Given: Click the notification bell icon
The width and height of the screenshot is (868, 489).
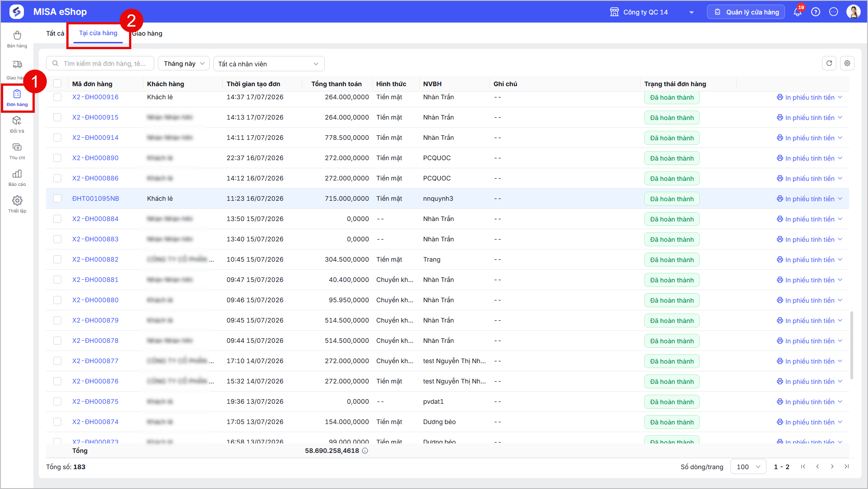Looking at the screenshot, I should pos(798,12).
